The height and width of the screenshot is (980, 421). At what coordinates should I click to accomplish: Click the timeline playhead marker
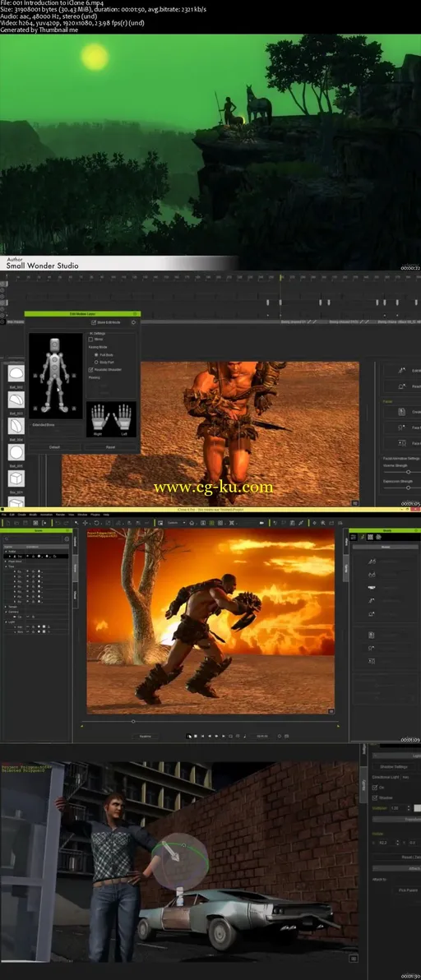coord(282,276)
